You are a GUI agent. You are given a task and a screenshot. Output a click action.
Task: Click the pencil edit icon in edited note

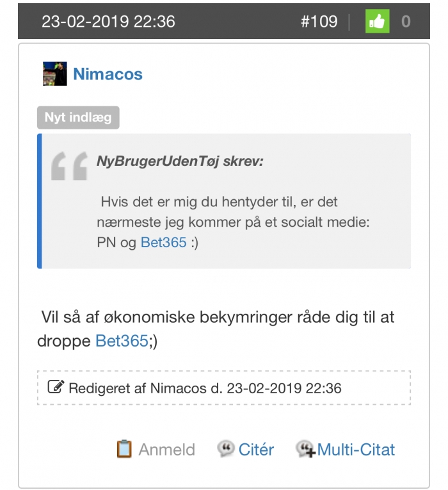click(56, 388)
